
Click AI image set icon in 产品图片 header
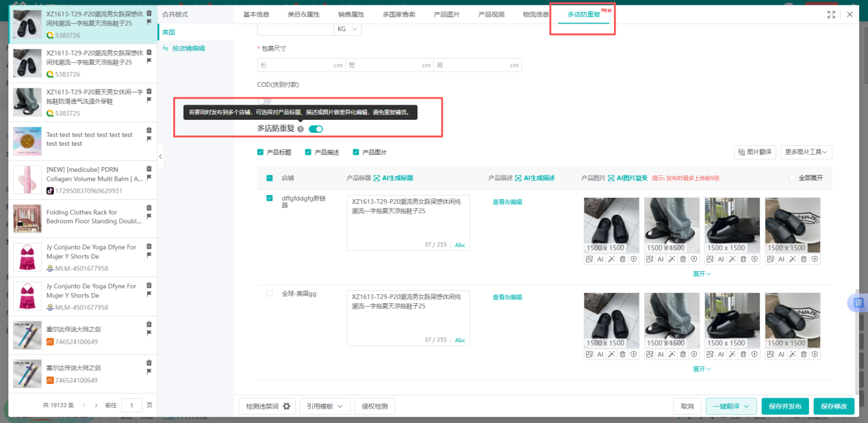pos(611,178)
